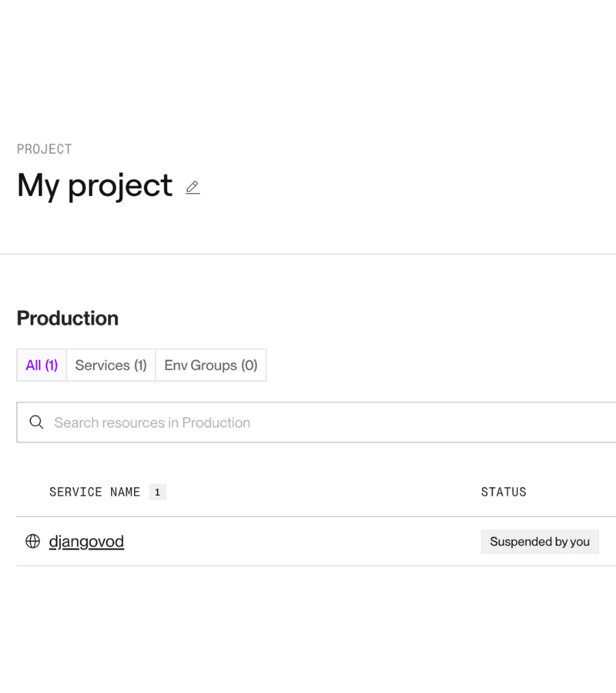Click the pencil edit icon beside My project

(x=192, y=188)
